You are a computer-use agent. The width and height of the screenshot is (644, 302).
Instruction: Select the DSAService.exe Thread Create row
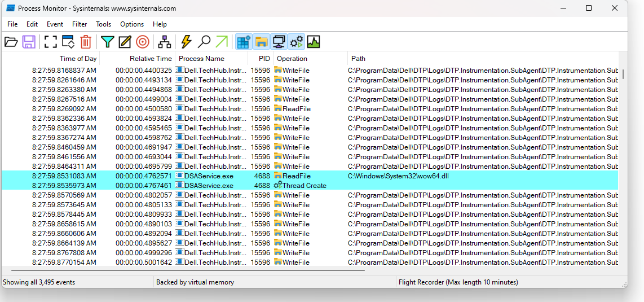(310, 185)
